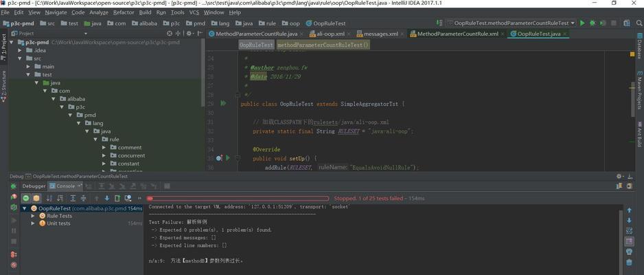The image size is (644, 275).
Task: Click gutter run icon beside OopRuleTest class
Action: pos(223,104)
